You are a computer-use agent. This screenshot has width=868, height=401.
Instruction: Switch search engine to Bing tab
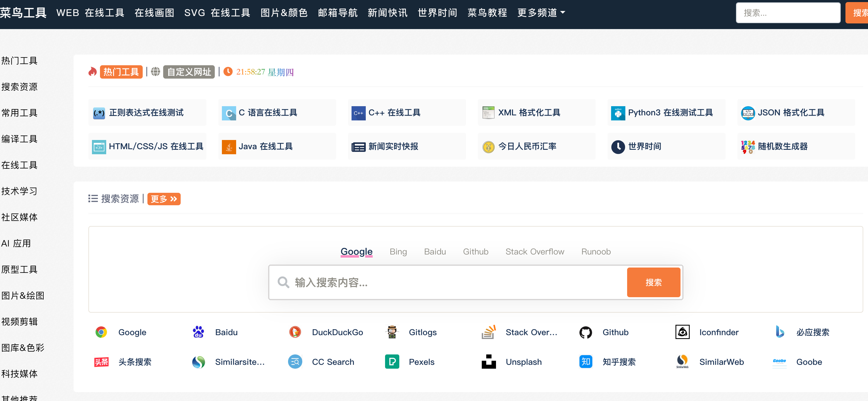coord(398,252)
